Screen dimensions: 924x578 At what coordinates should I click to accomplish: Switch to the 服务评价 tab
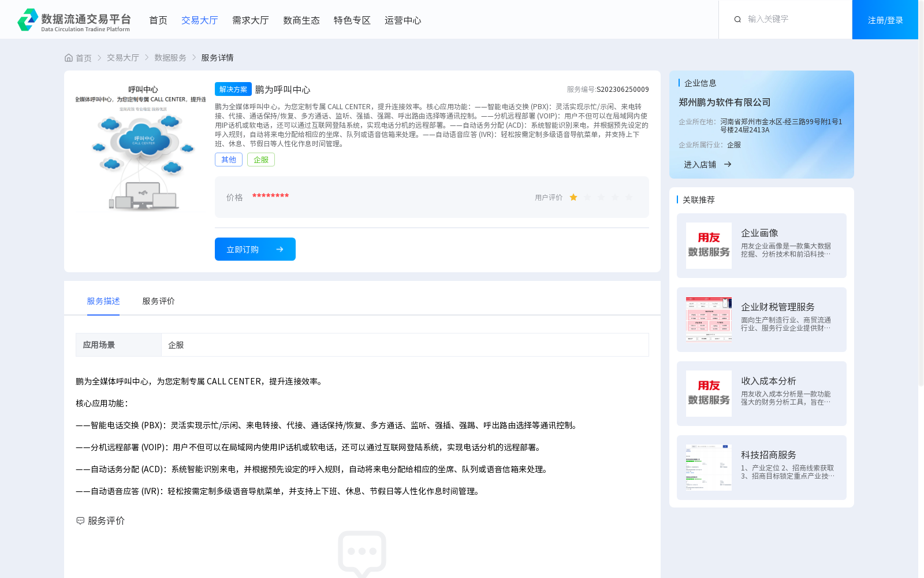pos(158,301)
